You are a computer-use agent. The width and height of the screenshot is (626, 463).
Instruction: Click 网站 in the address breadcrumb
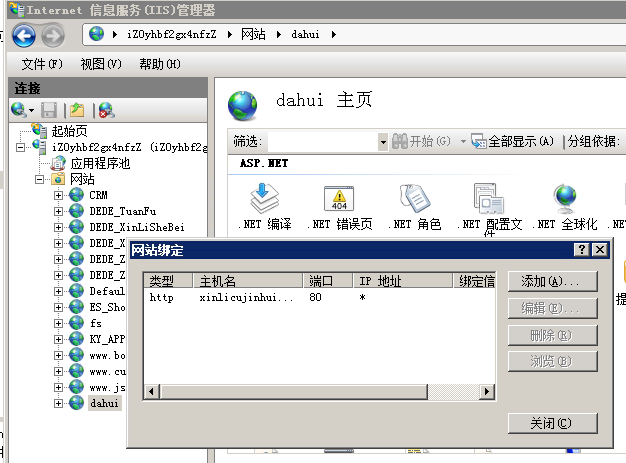pyautogui.click(x=253, y=34)
